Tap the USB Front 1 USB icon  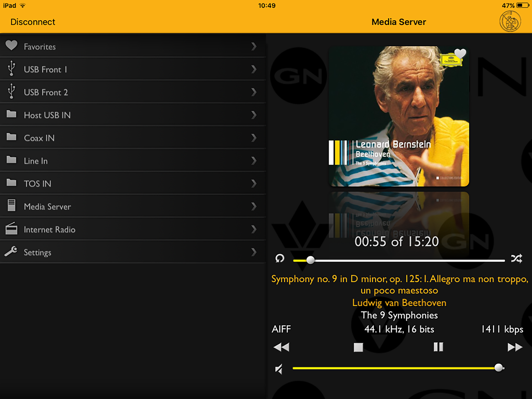click(11, 68)
